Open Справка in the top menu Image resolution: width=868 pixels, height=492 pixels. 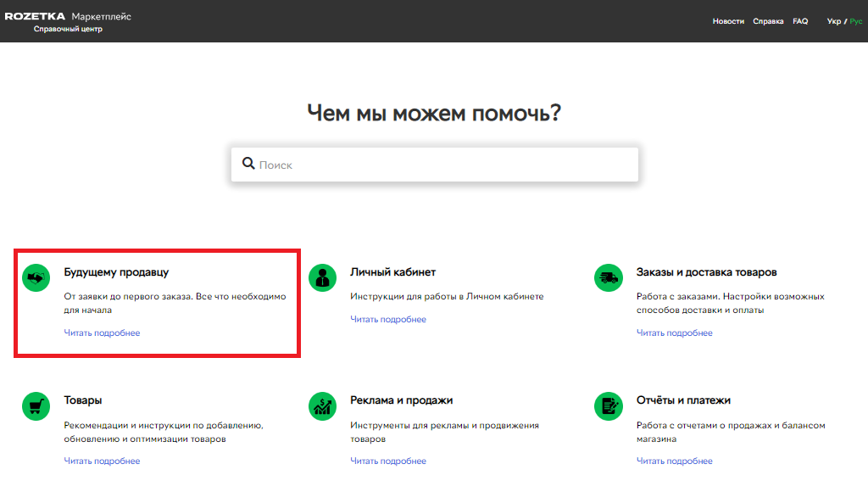point(768,21)
